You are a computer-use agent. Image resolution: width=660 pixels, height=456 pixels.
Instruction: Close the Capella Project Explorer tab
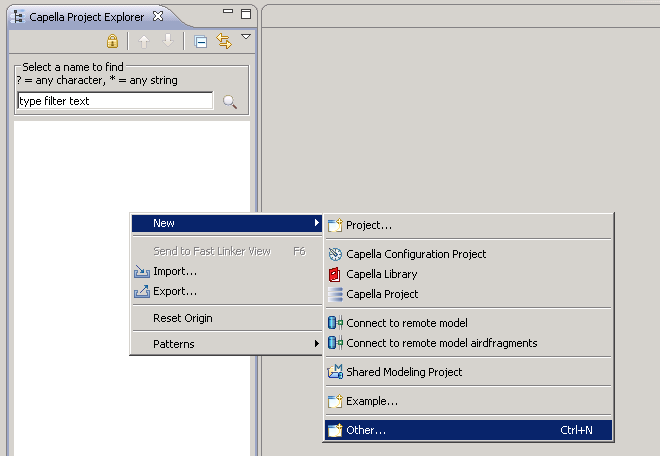tap(158, 16)
